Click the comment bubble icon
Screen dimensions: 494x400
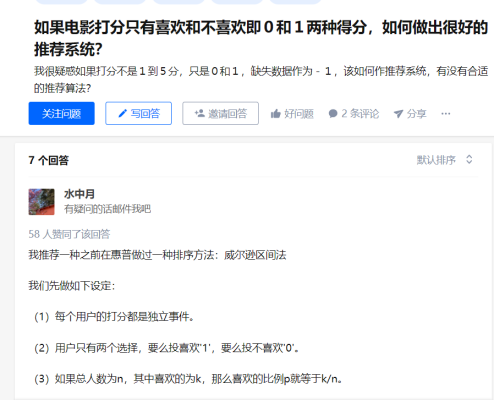333,114
